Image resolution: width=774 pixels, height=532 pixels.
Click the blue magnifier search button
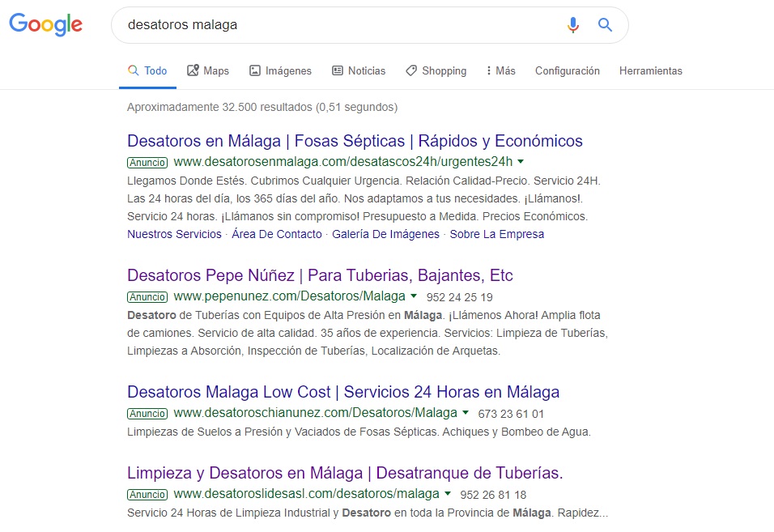point(605,24)
